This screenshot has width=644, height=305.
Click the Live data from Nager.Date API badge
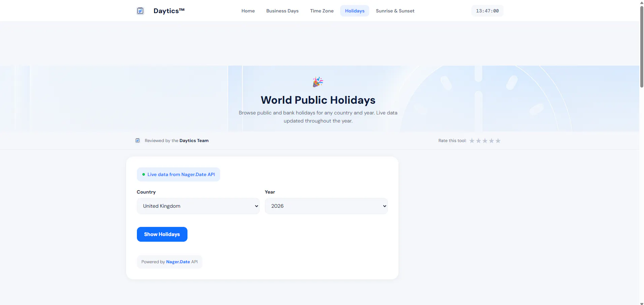pos(178,174)
